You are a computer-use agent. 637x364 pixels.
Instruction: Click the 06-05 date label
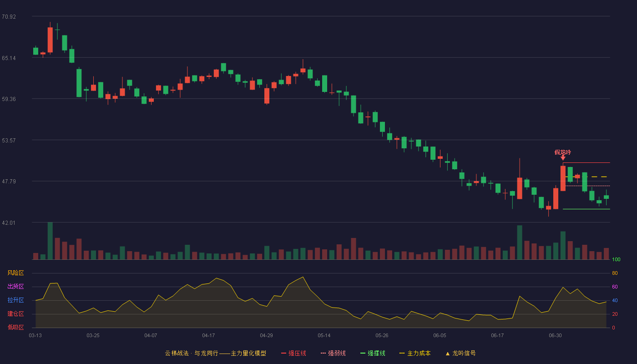click(440, 335)
